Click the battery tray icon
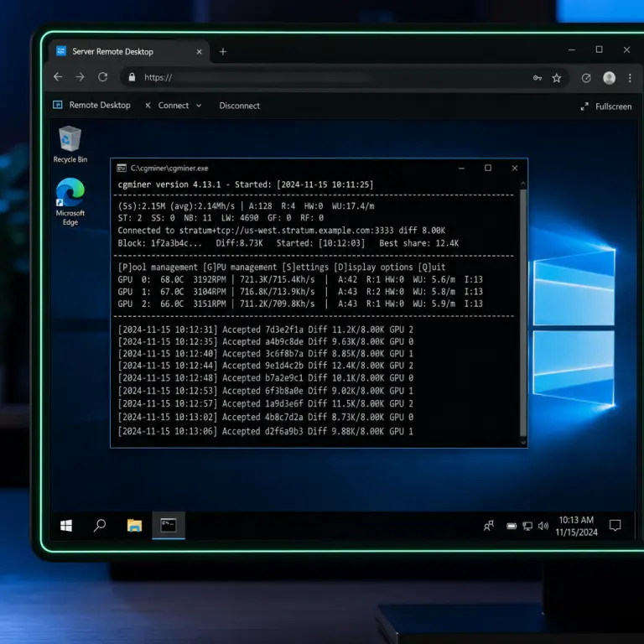Image resolution: width=644 pixels, height=644 pixels. pos(512,526)
